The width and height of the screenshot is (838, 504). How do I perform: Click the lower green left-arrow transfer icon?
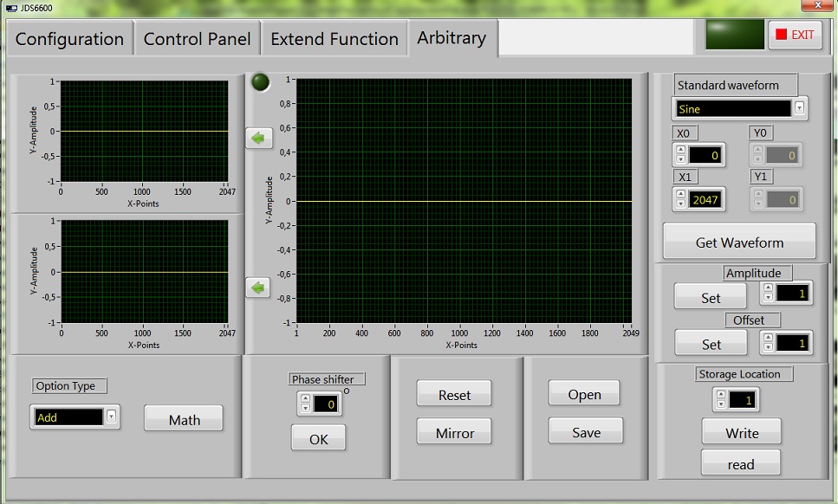(x=258, y=288)
